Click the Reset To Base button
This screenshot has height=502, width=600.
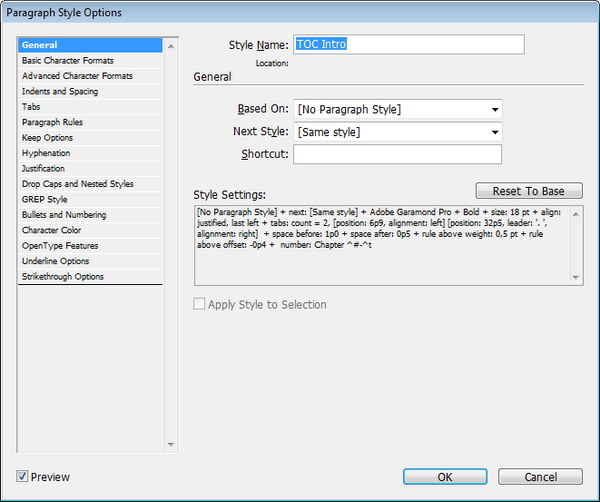point(529,191)
